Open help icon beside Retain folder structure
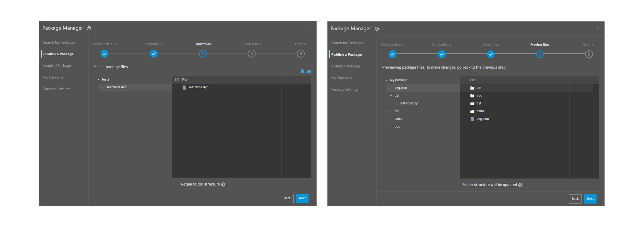This screenshot has width=644, height=227. tap(223, 184)
